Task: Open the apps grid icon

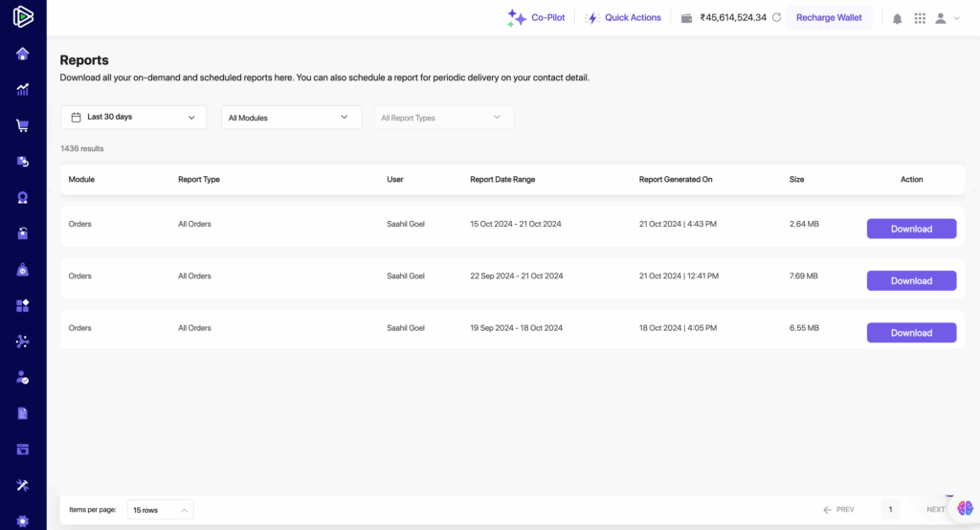Action: [920, 18]
